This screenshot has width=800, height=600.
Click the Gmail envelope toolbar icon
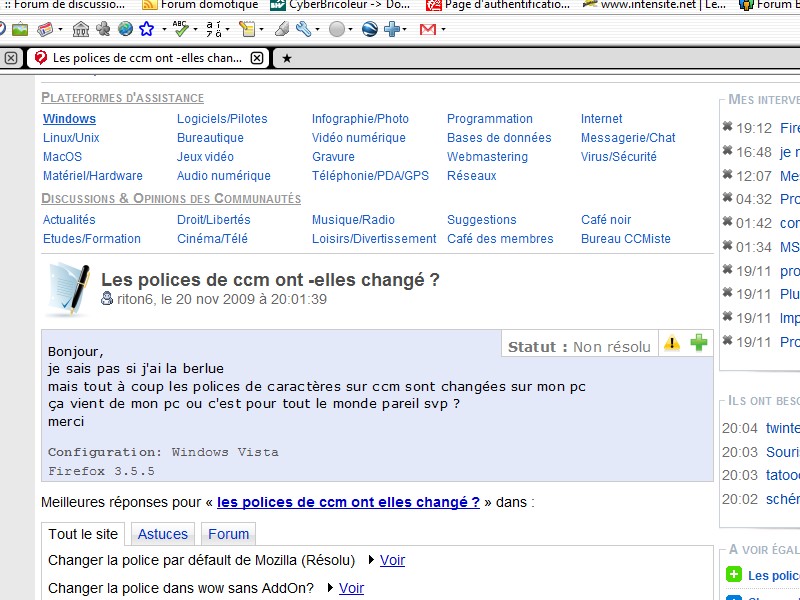[428, 29]
